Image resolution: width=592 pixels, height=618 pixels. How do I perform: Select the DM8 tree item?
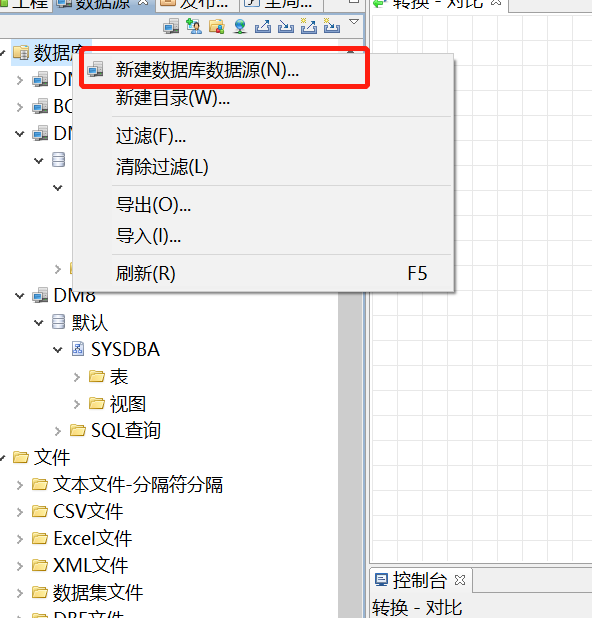click(74, 296)
